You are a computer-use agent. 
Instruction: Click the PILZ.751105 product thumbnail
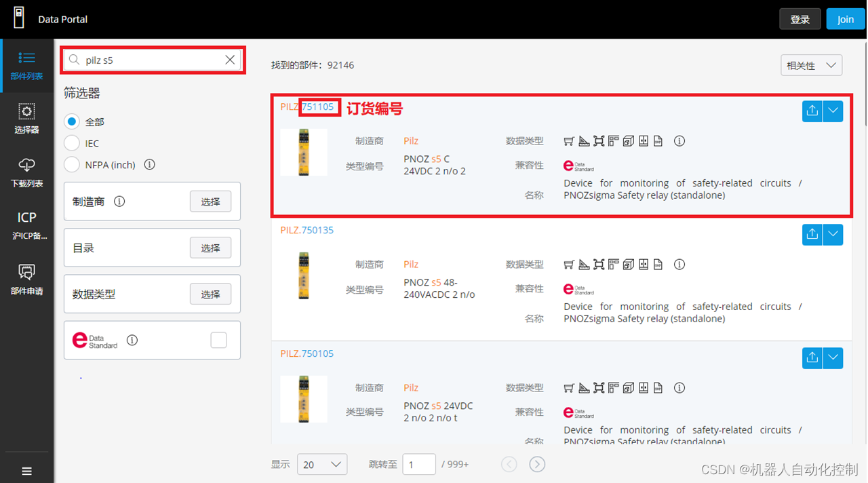click(304, 153)
